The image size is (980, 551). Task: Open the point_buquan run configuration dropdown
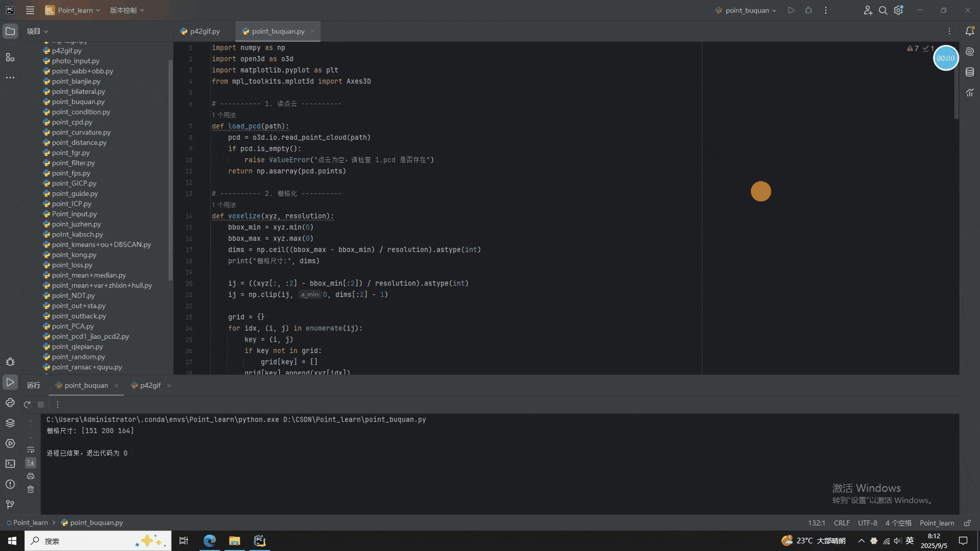tap(746, 10)
